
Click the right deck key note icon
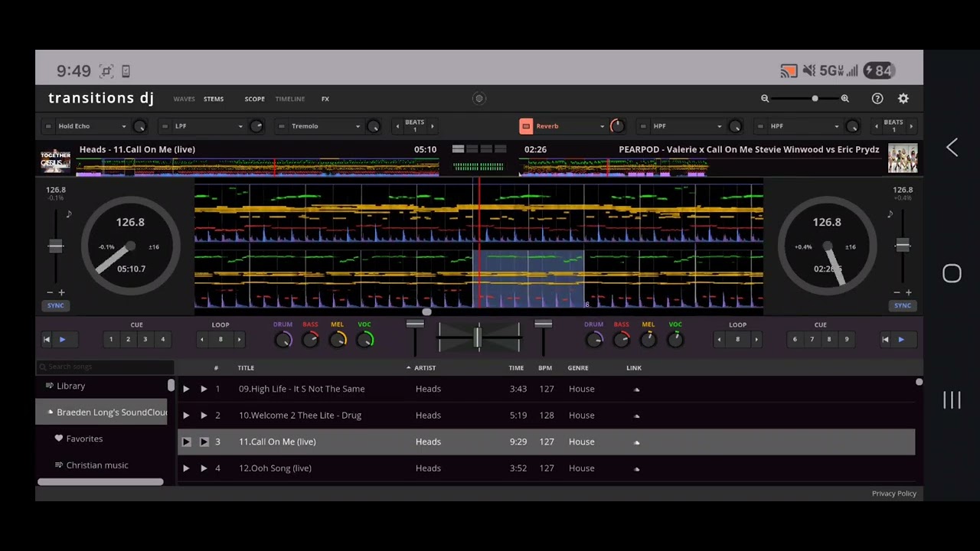890,214
